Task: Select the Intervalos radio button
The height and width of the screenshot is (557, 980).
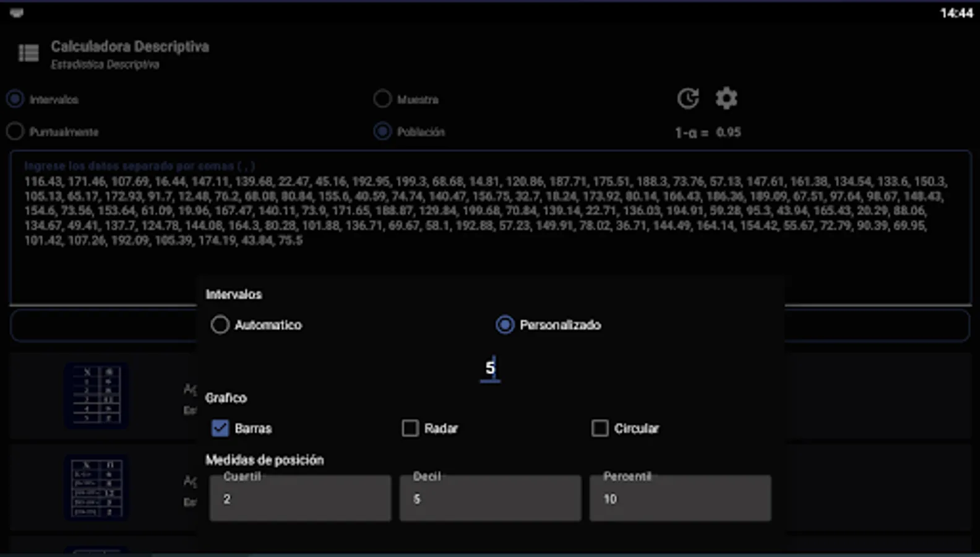Action: tap(15, 99)
